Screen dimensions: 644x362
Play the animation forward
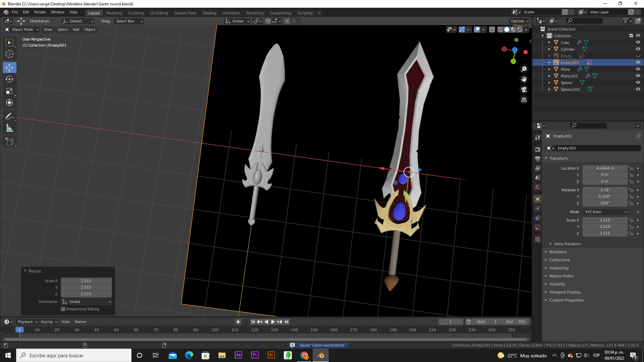point(273,322)
